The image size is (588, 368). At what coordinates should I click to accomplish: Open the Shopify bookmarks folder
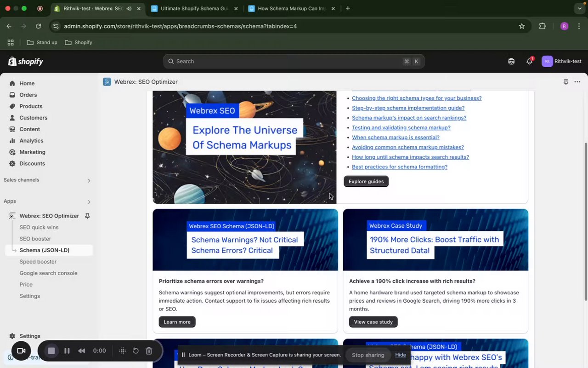pyautogui.click(x=79, y=42)
